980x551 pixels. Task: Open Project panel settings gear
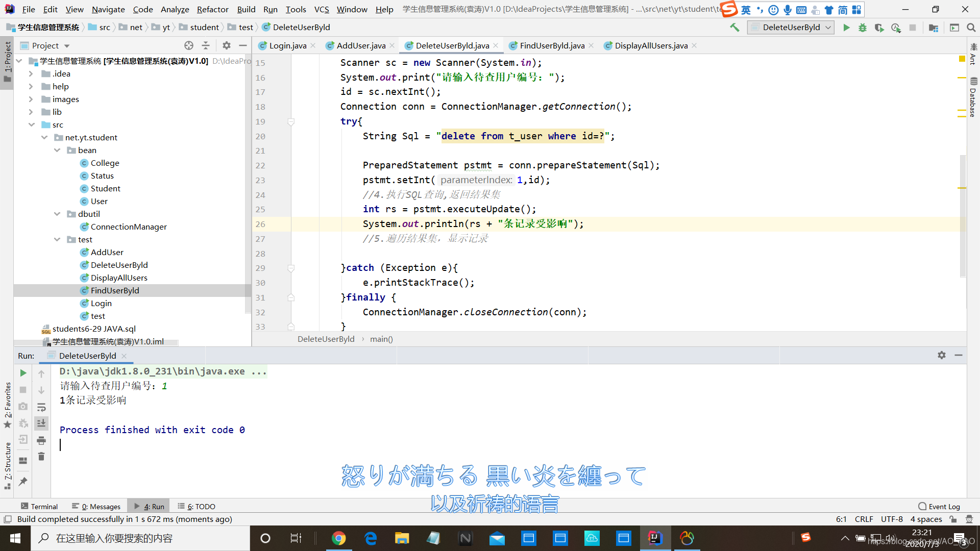click(x=227, y=45)
